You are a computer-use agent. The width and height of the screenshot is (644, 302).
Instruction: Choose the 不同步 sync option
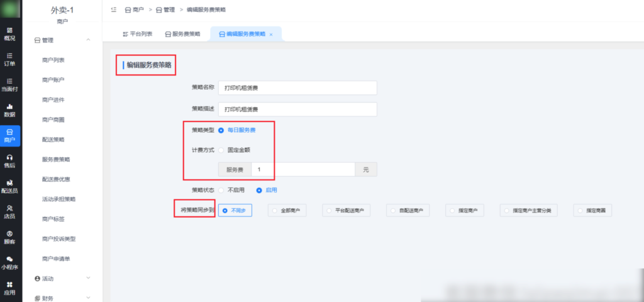(x=235, y=210)
